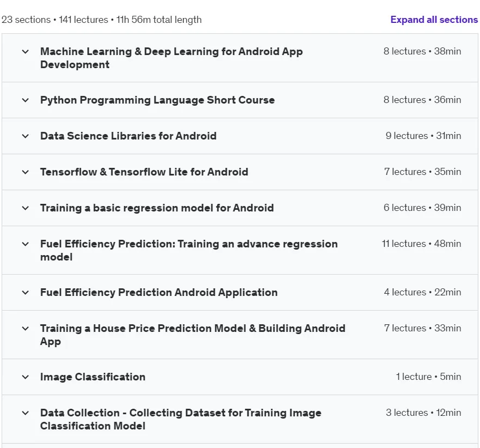Open chevron for Fuel Efficiency Prediction Android Application
Screen dimensions: 480x448
coord(26,293)
